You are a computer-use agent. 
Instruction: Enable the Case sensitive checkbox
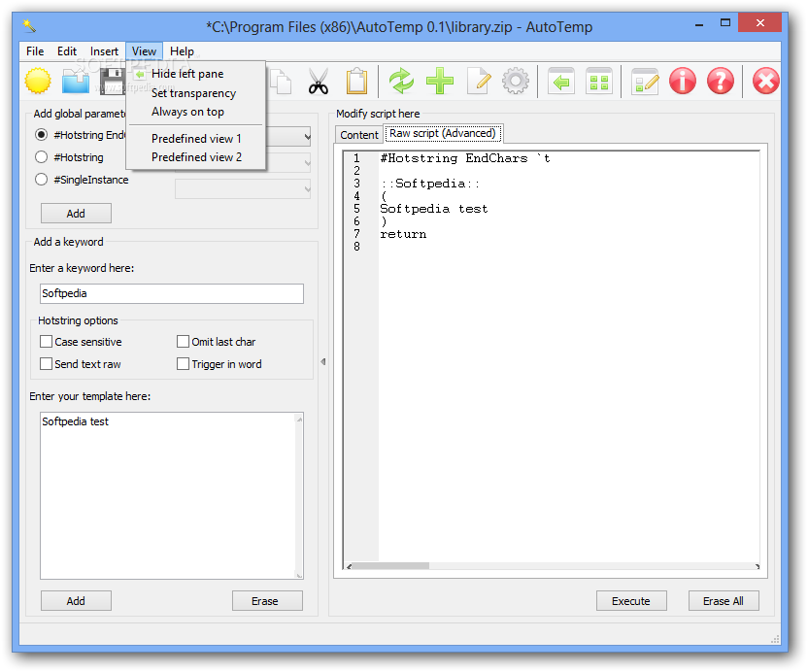(x=46, y=342)
